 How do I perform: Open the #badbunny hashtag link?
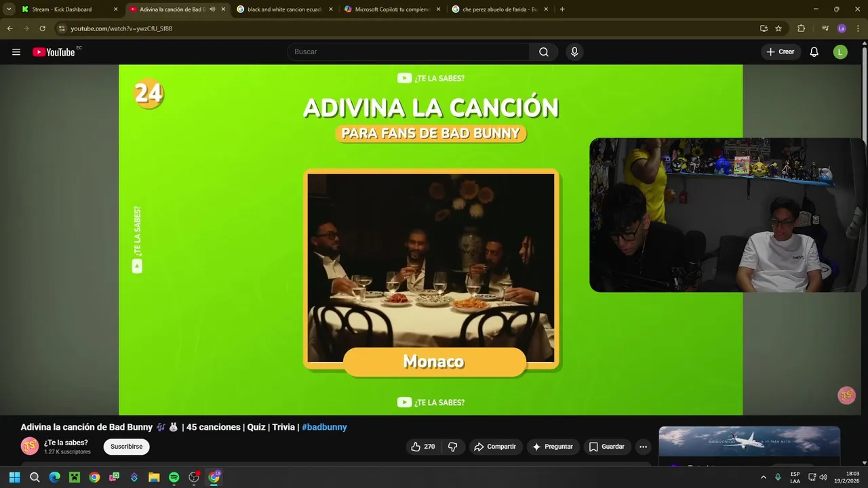coord(324,427)
